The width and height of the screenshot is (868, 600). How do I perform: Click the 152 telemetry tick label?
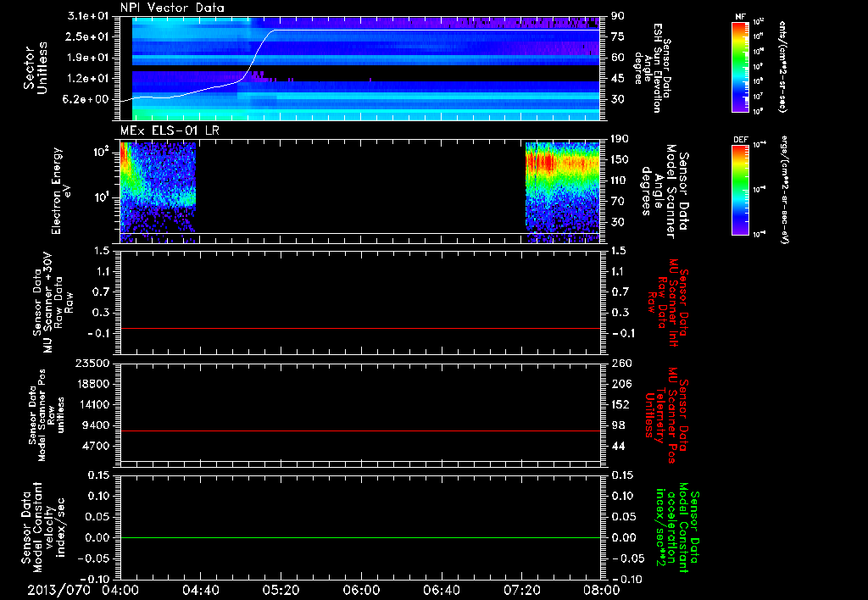tap(620, 404)
